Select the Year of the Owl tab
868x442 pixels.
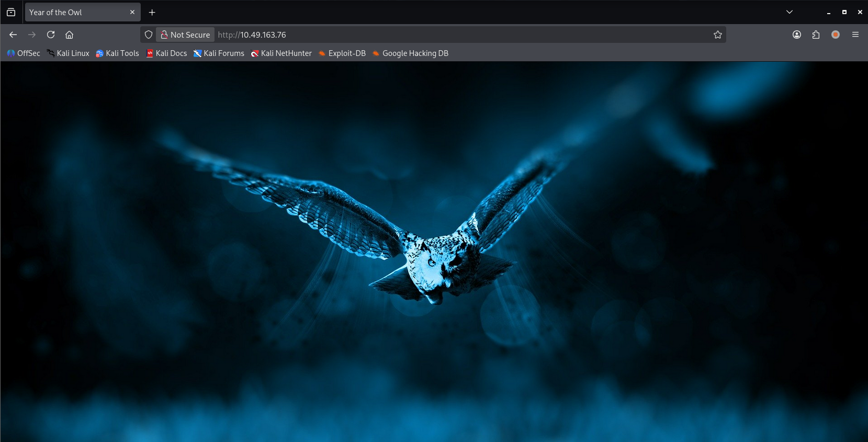(x=73, y=12)
